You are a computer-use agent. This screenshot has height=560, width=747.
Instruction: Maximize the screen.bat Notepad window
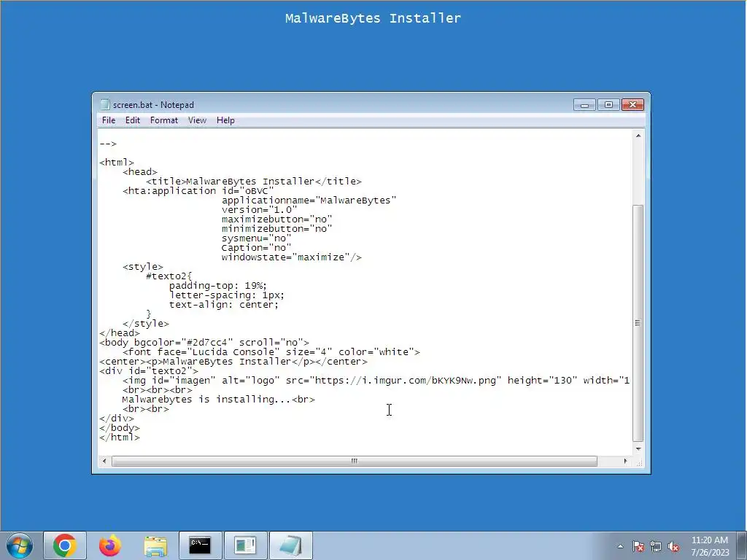[608, 105]
